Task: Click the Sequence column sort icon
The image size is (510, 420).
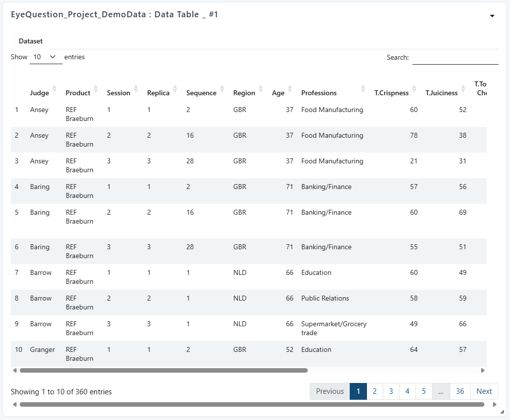Action: [222, 88]
